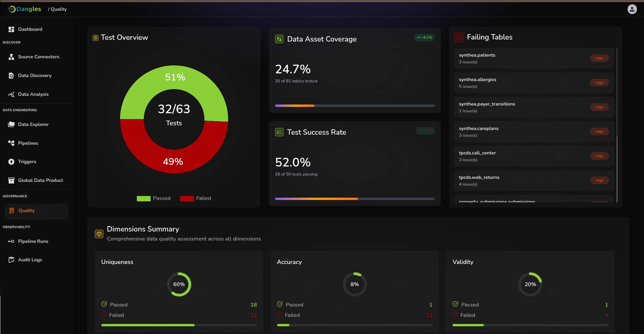Toggle the Failed legend in Test Overview
Image resolution: width=644 pixels, height=334 pixels.
click(196, 198)
